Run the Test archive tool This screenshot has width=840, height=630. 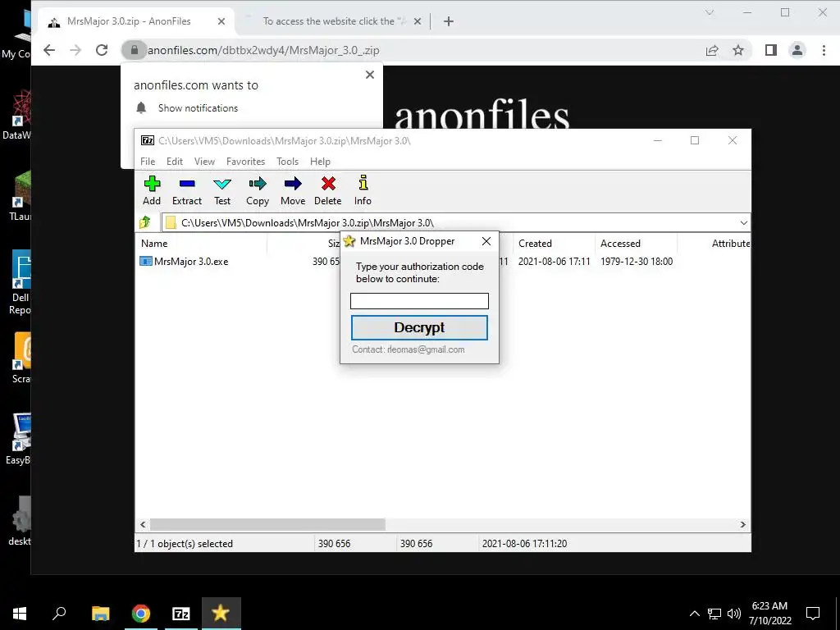pyautogui.click(x=222, y=190)
